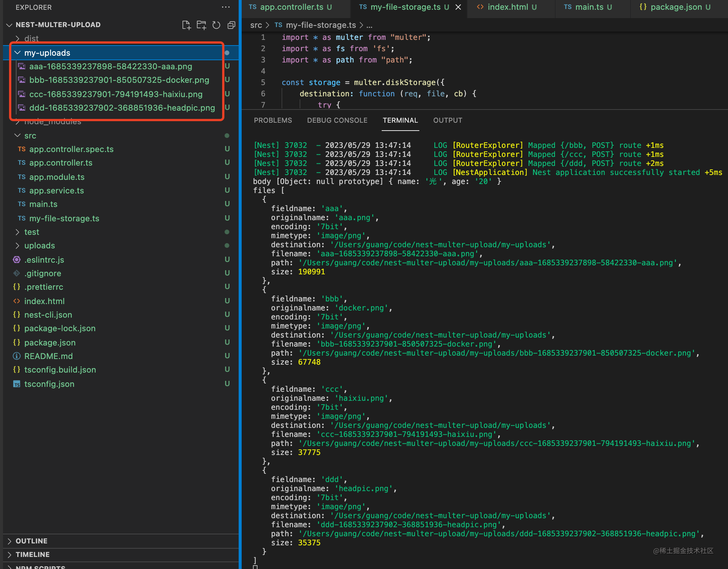Open aaa-1685339237898-58422330-aaa.png image file
The image size is (728, 569).
pyautogui.click(x=110, y=66)
